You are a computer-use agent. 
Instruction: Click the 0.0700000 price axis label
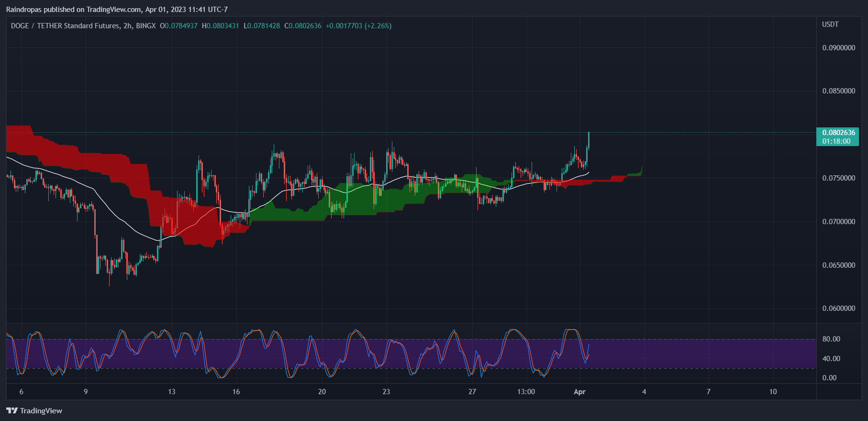839,222
